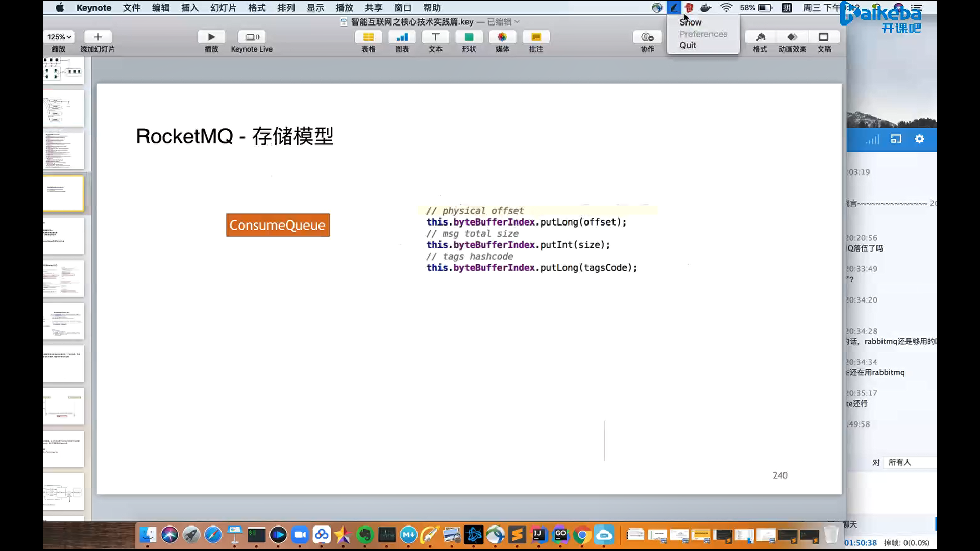This screenshot has width=980, height=551.
Task: Toggle the Format inspector panel
Action: click(x=760, y=37)
